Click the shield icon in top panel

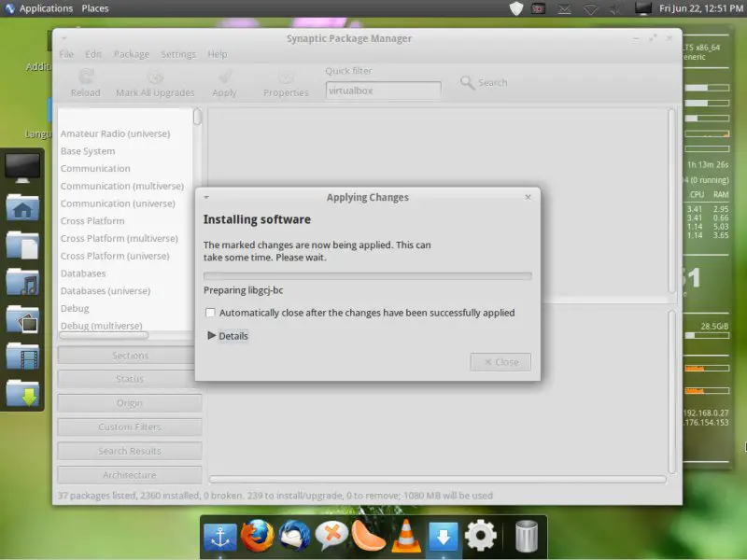click(516, 8)
